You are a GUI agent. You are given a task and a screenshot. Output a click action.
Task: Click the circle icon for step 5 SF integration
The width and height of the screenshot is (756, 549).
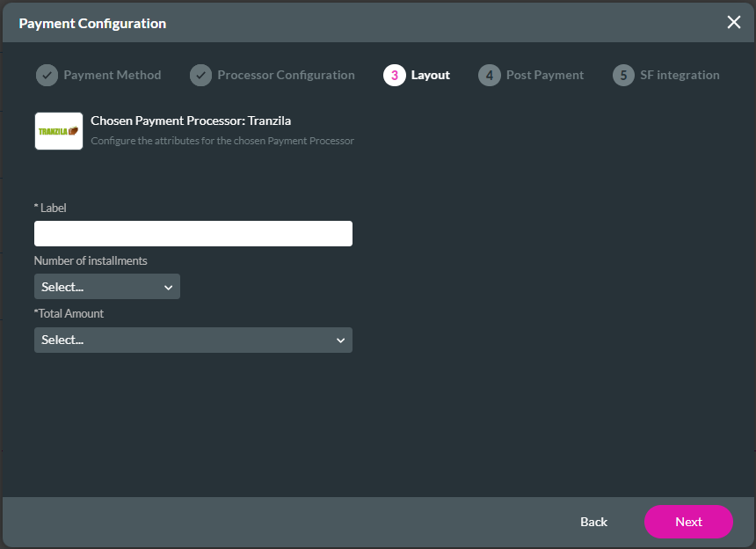(624, 75)
